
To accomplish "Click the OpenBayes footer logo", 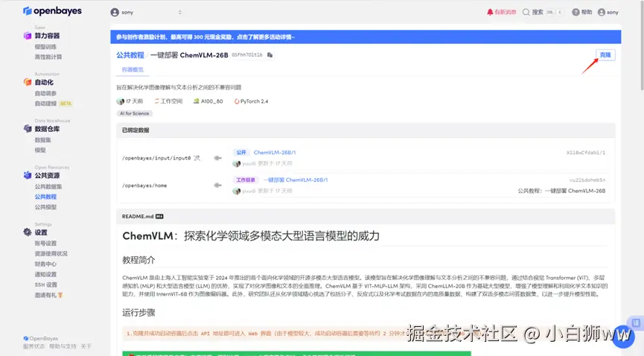I will click(41, 338).
